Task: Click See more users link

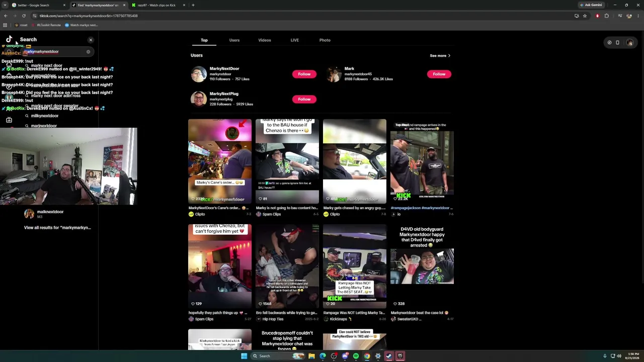Action: click(x=440, y=56)
